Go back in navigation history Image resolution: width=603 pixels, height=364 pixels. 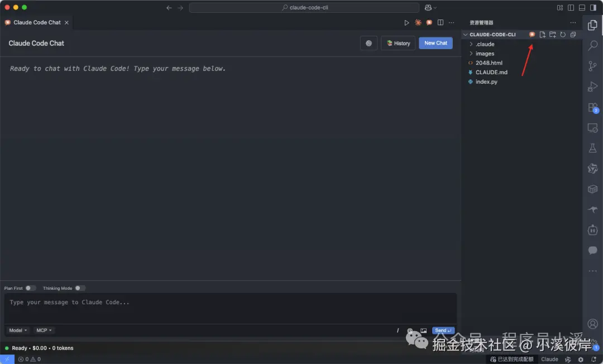pos(169,8)
